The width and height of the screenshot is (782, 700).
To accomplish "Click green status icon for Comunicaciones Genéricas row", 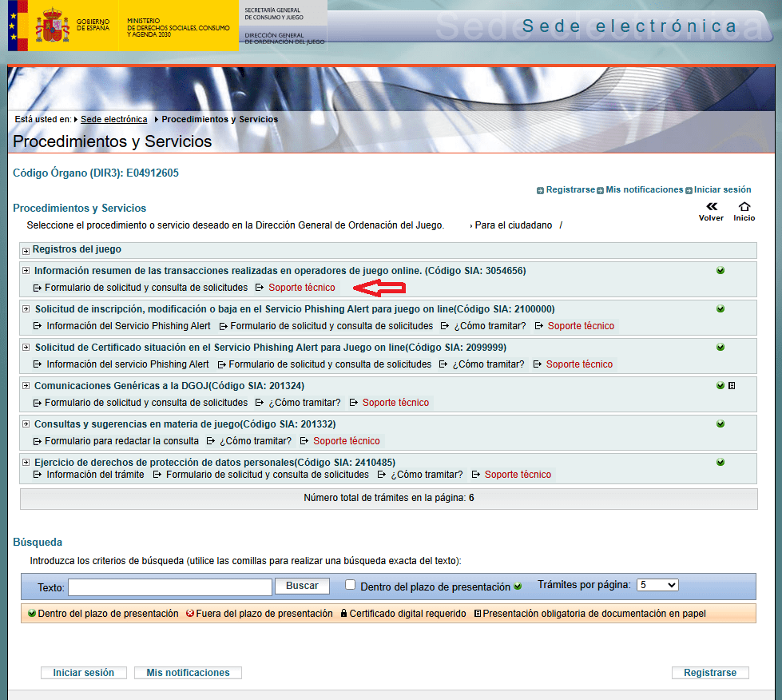I will click(x=720, y=386).
